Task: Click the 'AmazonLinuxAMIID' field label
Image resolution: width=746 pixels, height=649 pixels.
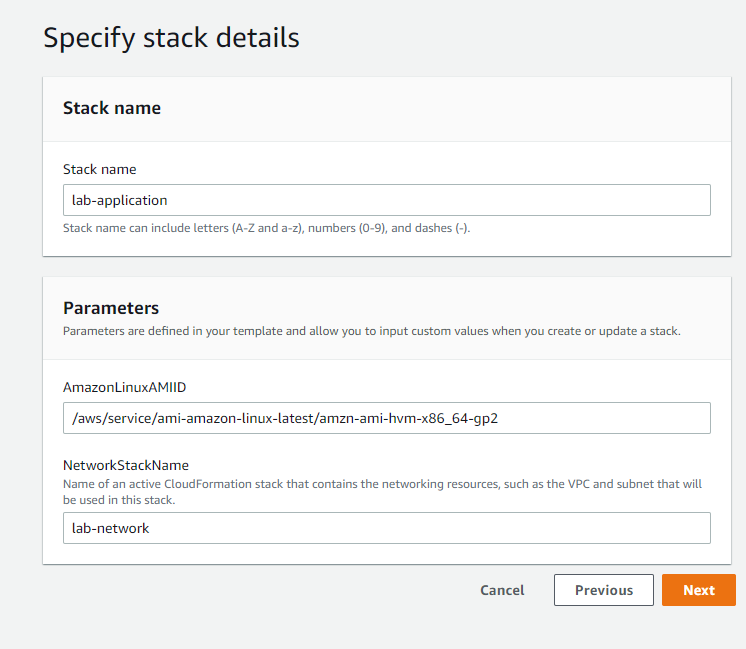Action: coord(124,387)
